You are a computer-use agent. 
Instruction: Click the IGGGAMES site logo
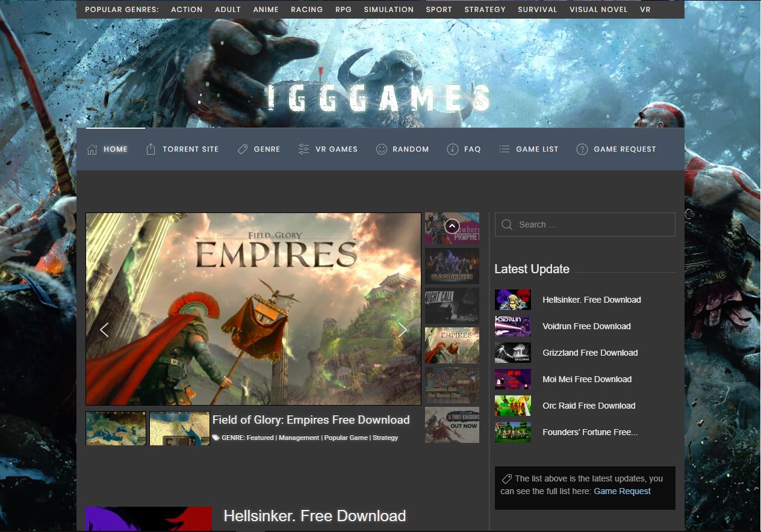click(379, 99)
